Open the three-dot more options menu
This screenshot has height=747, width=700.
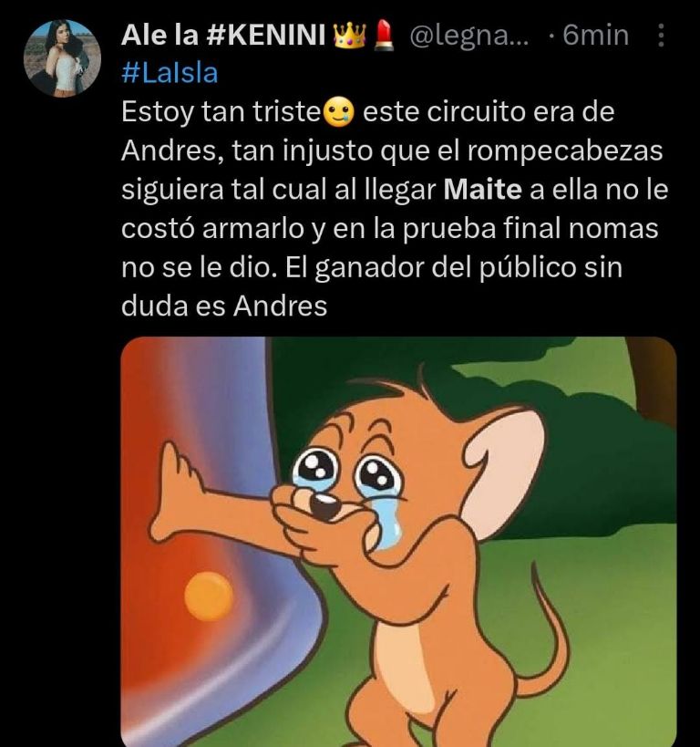click(661, 36)
